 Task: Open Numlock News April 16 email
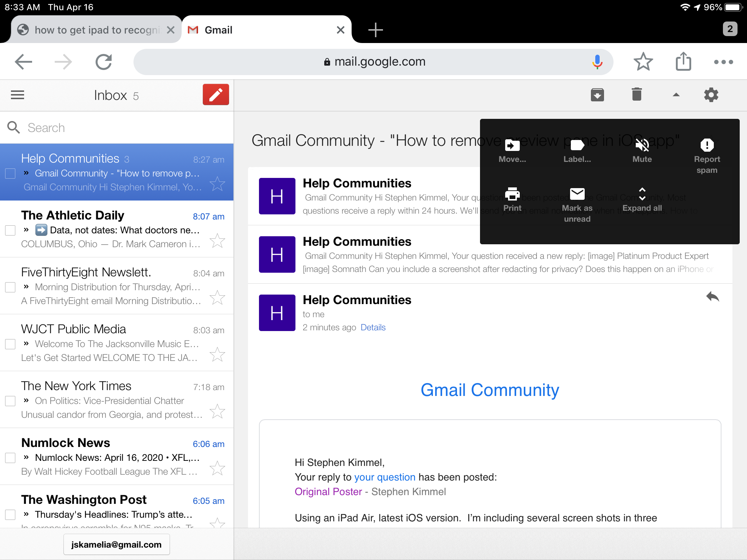[117, 456]
